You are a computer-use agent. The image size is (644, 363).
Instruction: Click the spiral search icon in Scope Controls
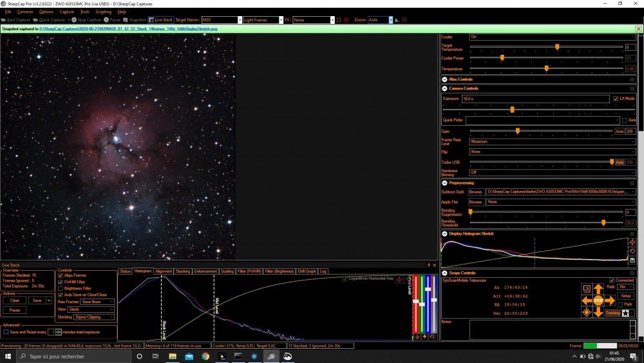point(587,289)
